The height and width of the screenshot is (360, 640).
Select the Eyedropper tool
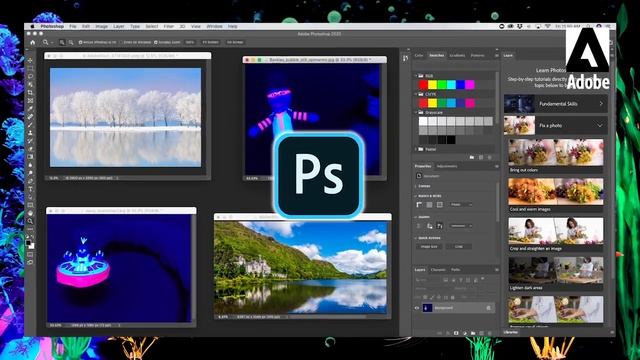[30, 109]
